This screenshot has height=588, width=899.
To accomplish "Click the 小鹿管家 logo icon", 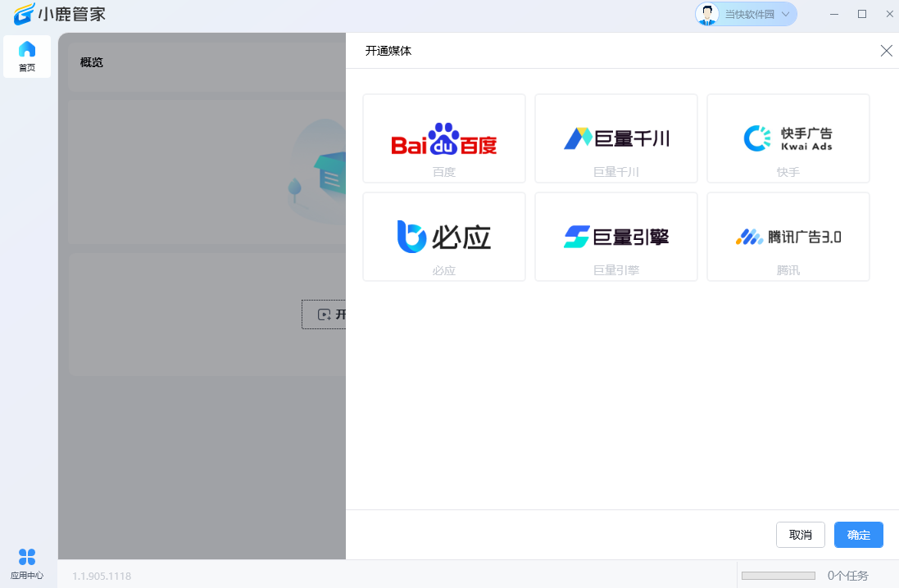I will click(x=24, y=14).
